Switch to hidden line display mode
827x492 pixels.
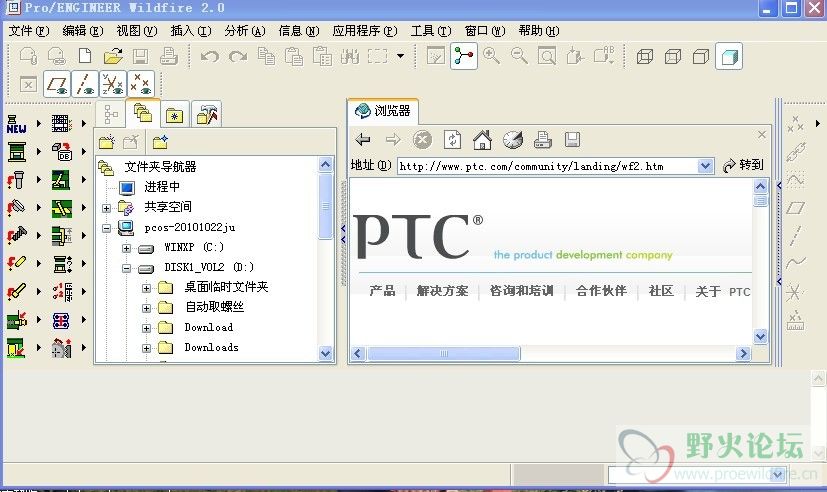672,56
